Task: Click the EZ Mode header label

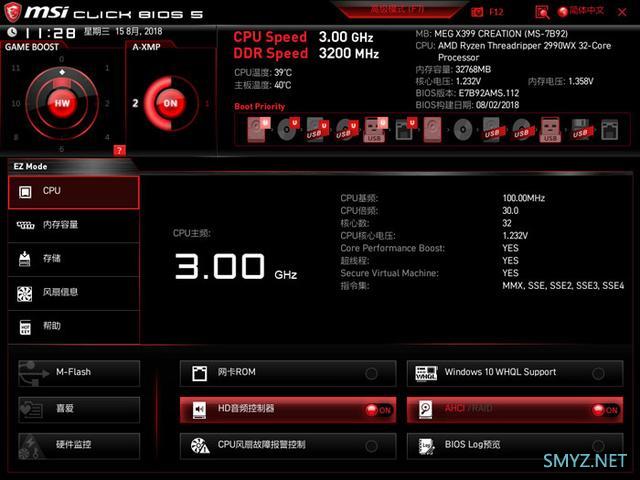Action: 30,167
